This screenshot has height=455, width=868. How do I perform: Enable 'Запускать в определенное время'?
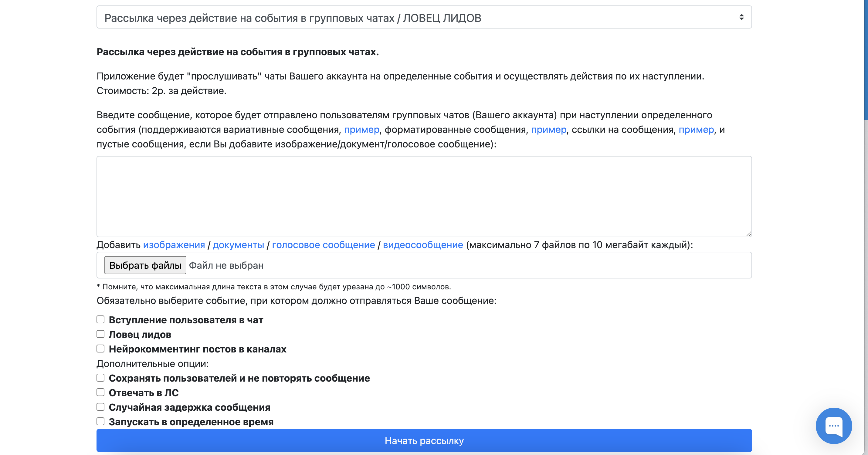(x=100, y=421)
